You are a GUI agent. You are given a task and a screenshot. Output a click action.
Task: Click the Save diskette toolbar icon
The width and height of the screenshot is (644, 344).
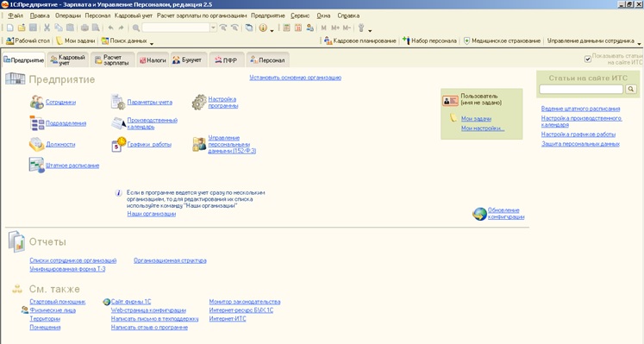coord(33,28)
